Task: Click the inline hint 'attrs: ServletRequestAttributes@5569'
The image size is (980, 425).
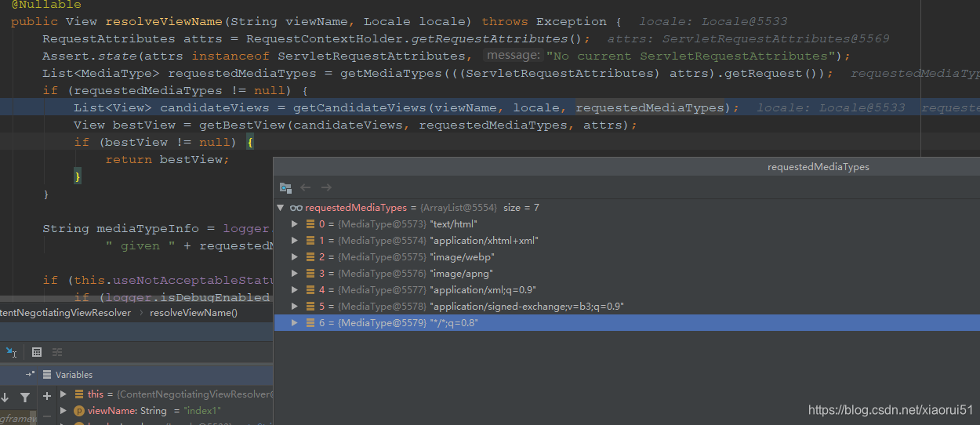Action: click(x=748, y=38)
